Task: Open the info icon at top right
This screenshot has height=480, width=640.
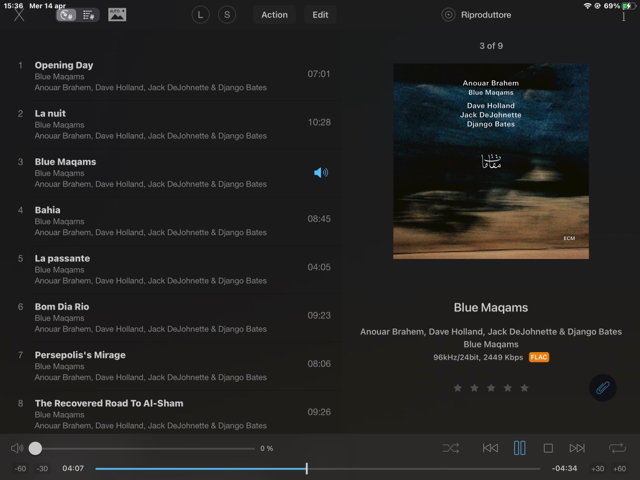Action: pos(623,17)
